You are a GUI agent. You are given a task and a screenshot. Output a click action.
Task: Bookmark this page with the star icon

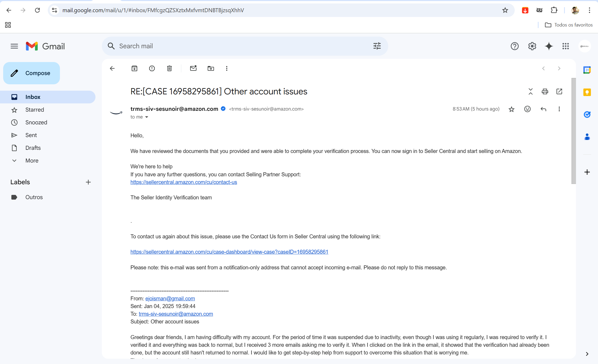(x=505, y=10)
